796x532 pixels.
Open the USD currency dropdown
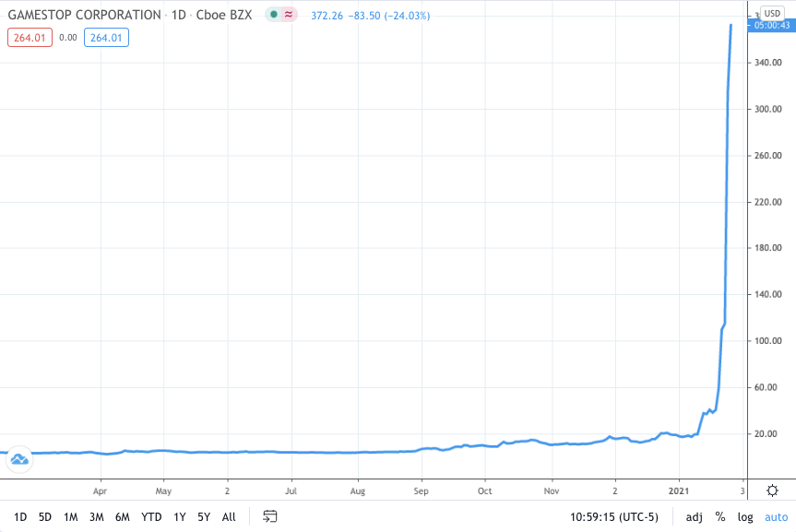coord(772,13)
